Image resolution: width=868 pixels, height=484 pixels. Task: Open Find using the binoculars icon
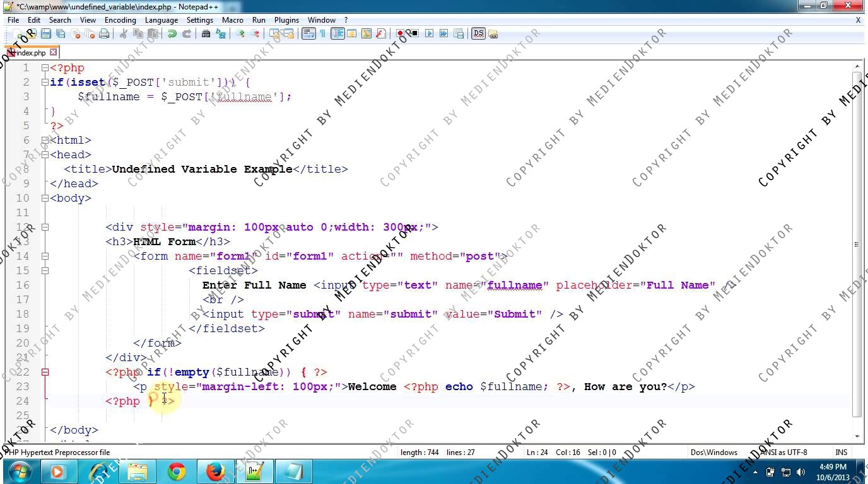click(x=206, y=34)
